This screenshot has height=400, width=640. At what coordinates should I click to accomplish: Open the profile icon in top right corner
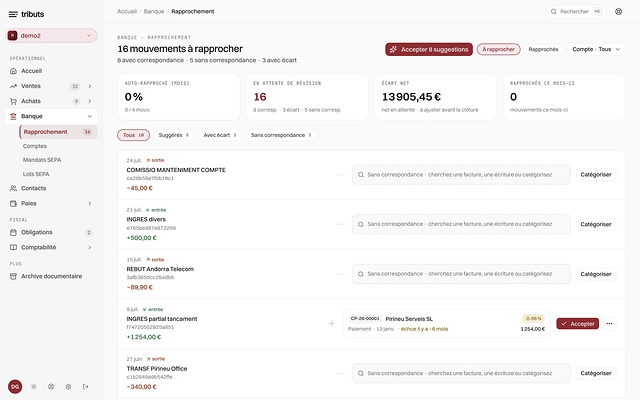pyautogui.click(x=618, y=11)
